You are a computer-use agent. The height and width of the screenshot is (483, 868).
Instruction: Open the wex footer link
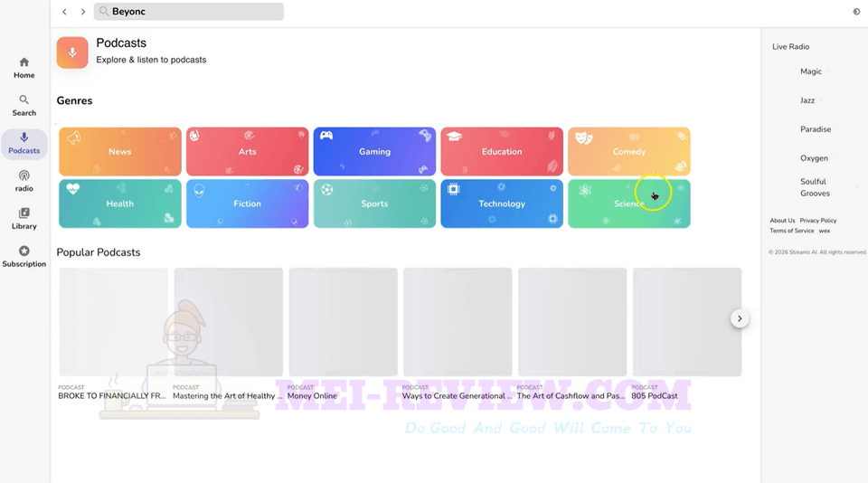825,231
